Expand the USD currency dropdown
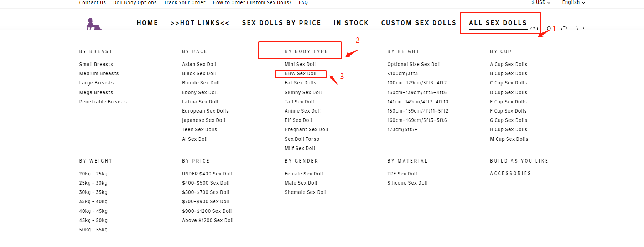This screenshot has width=644, height=247. point(541,2)
